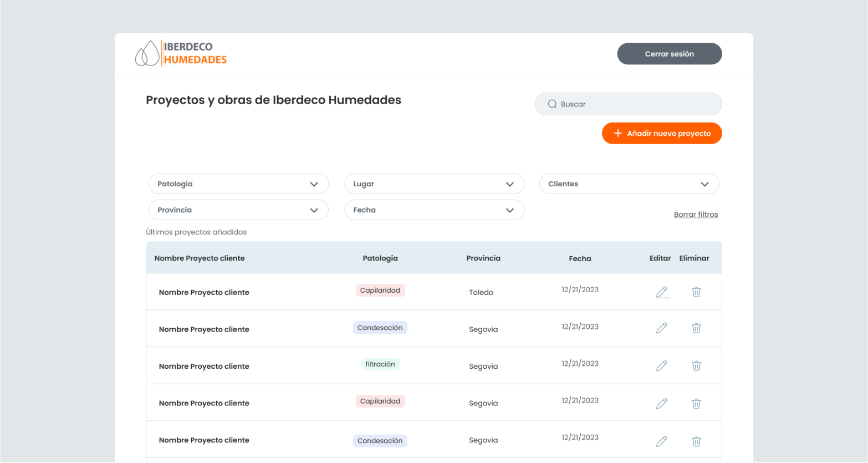Click Añadir nuevo proyecto button

click(662, 134)
